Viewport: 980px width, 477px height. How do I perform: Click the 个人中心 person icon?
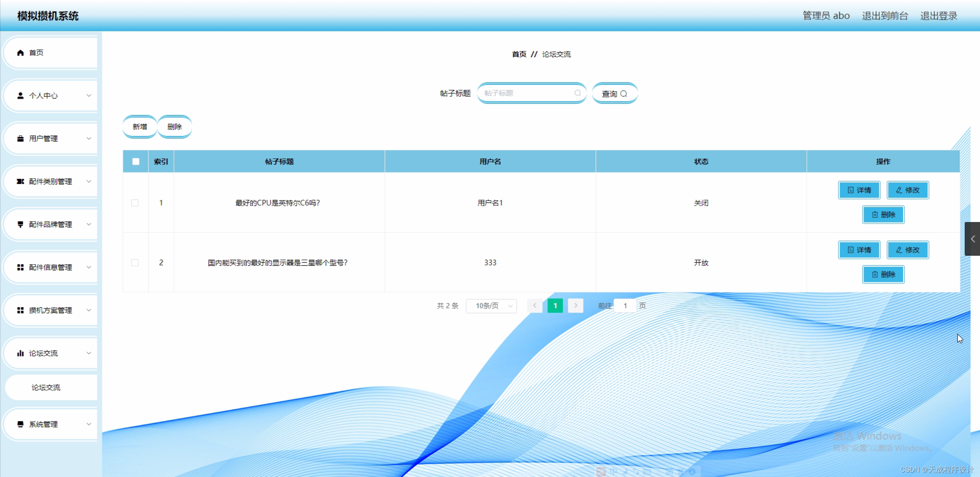tap(20, 96)
